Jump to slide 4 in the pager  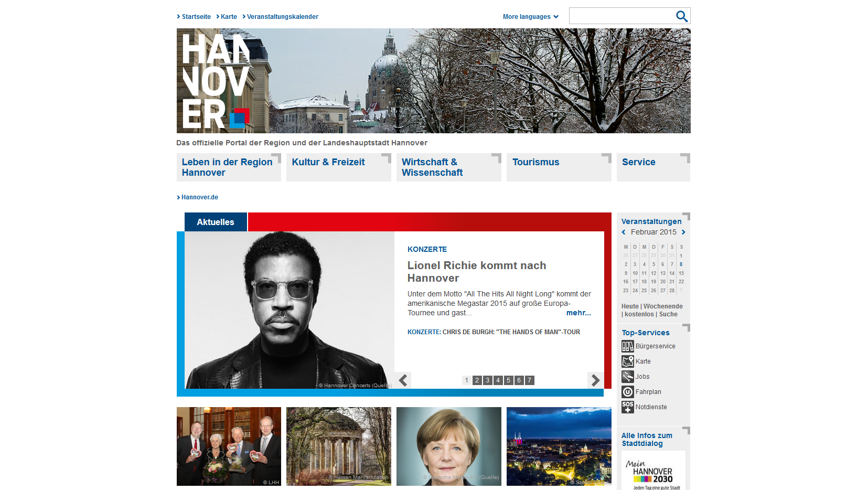pyautogui.click(x=498, y=380)
